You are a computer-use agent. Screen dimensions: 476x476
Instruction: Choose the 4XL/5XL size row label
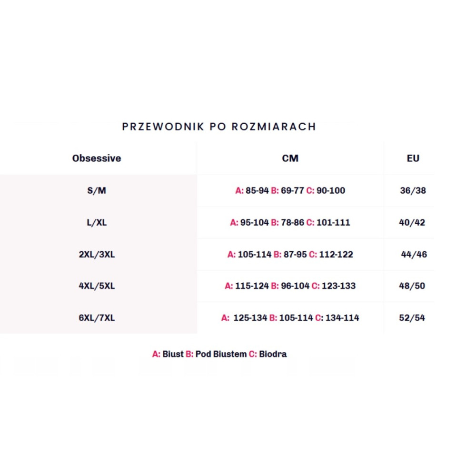pyautogui.click(x=97, y=286)
